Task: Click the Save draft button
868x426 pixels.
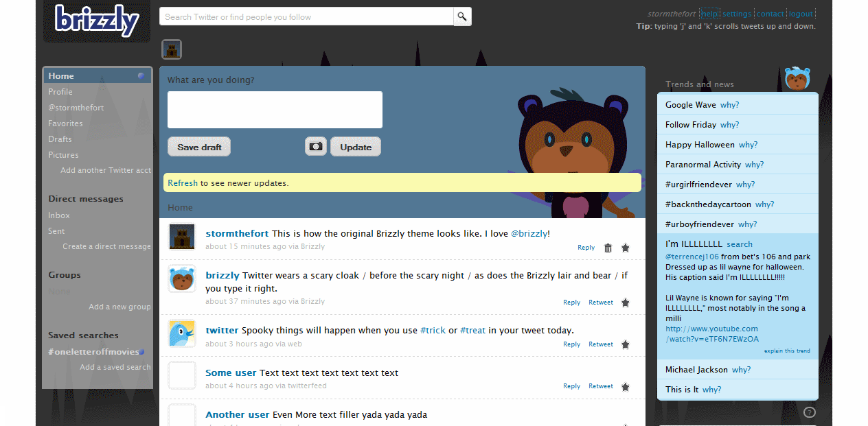Action: click(199, 147)
